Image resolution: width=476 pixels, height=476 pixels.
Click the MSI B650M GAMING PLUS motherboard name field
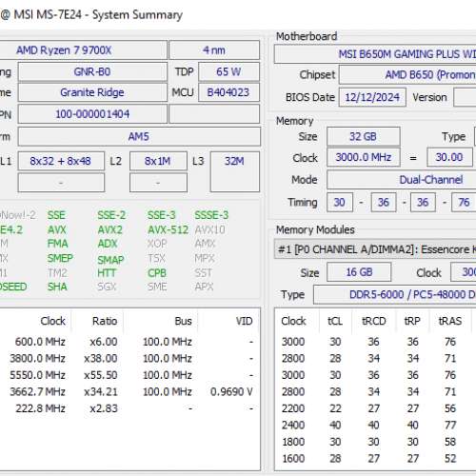pyautogui.click(x=375, y=54)
